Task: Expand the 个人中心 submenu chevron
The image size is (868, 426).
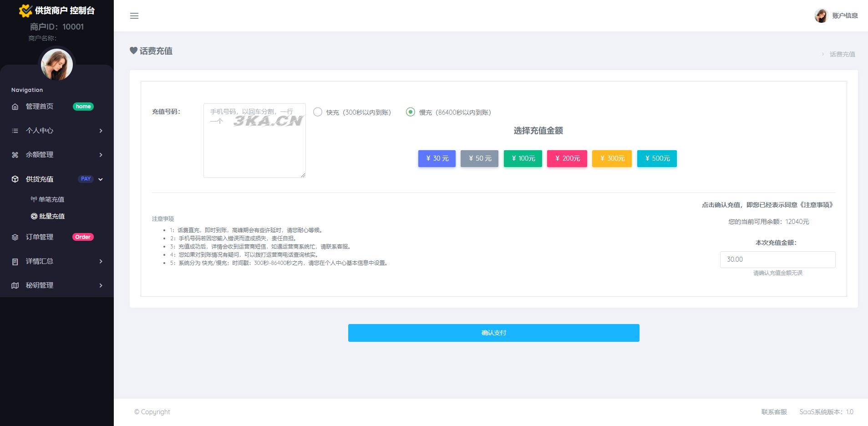Action: click(x=101, y=131)
